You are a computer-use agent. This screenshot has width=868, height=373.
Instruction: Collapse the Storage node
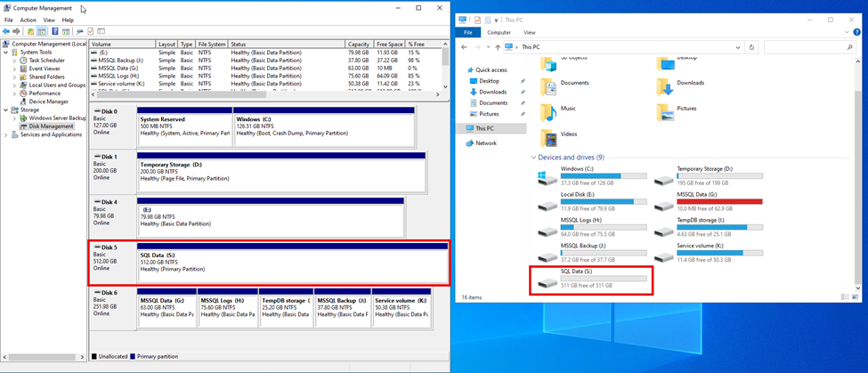[6, 110]
